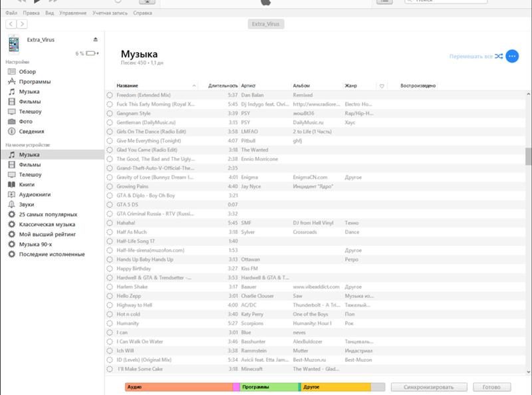This screenshot has height=395, width=532.
Task: Eject the Extra_Virus device
Action: 95,39
